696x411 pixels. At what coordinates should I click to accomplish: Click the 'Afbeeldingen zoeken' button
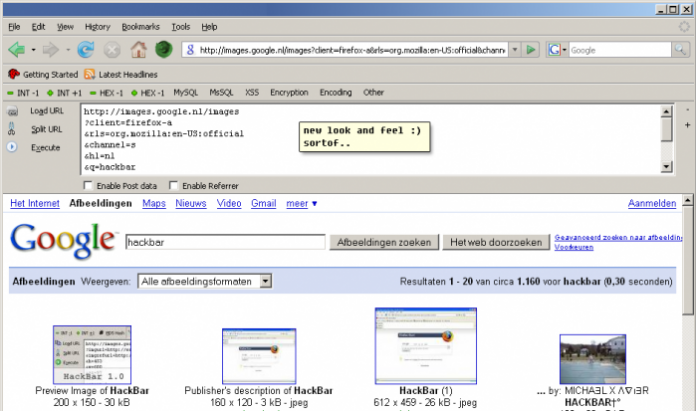(384, 242)
